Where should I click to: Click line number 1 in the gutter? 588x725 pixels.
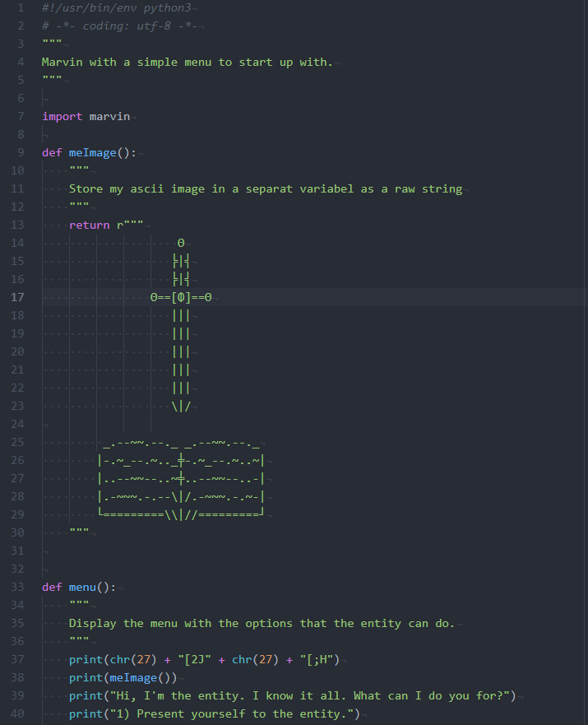pos(20,7)
